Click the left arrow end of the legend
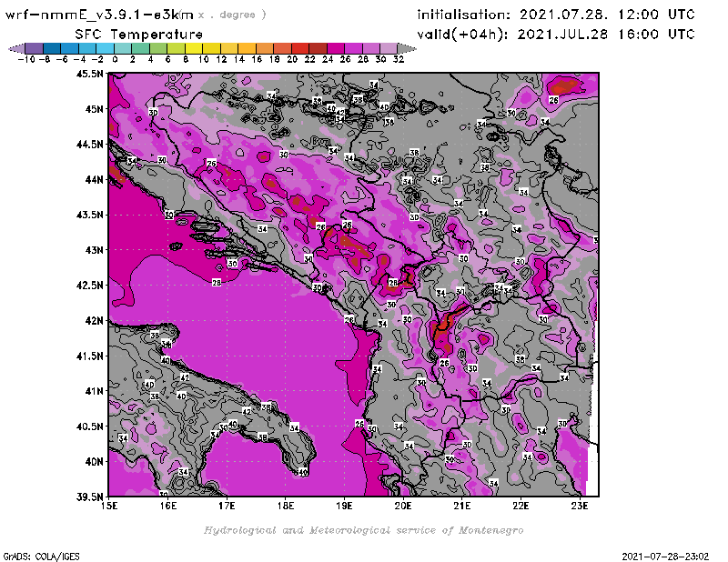 pos(16,48)
